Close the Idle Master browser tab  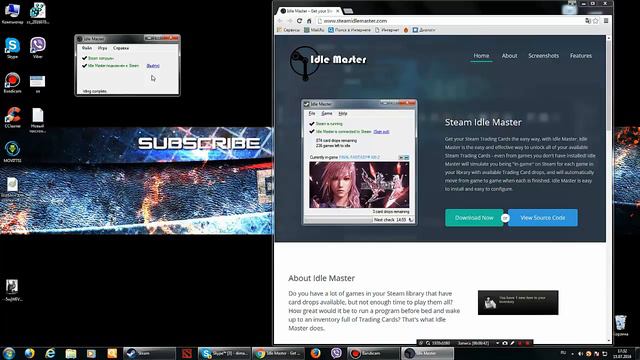pyautogui.click(x=338, y=11)
